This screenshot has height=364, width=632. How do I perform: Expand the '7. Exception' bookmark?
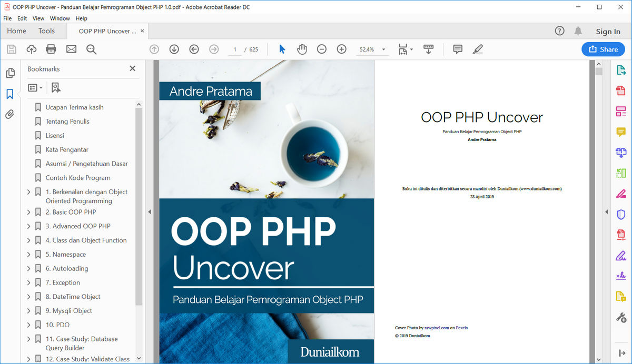point(29,283)
